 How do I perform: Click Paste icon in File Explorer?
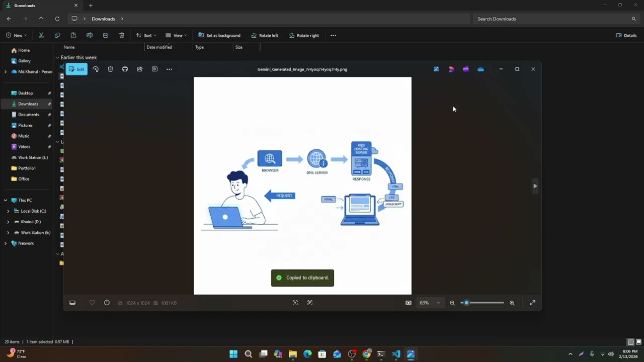pos(73,35)
